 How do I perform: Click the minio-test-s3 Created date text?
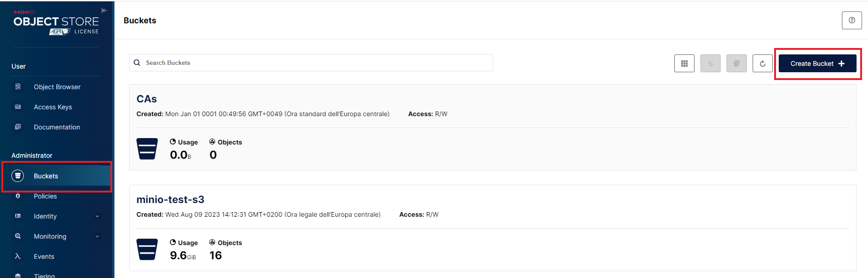tap(258, 214)
